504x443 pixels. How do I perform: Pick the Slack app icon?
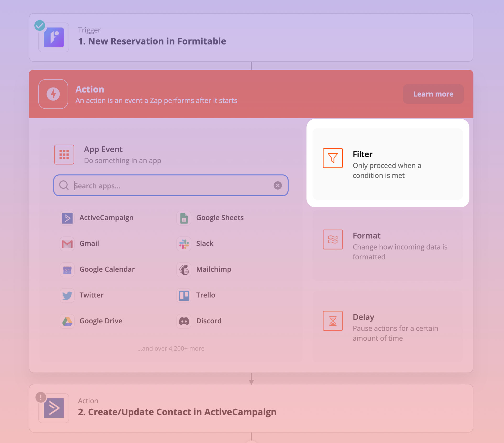(x=184, y=244)
